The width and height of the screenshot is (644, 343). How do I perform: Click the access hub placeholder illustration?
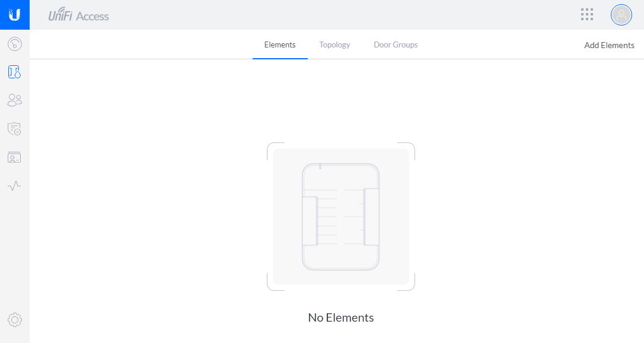coord(341,217)
